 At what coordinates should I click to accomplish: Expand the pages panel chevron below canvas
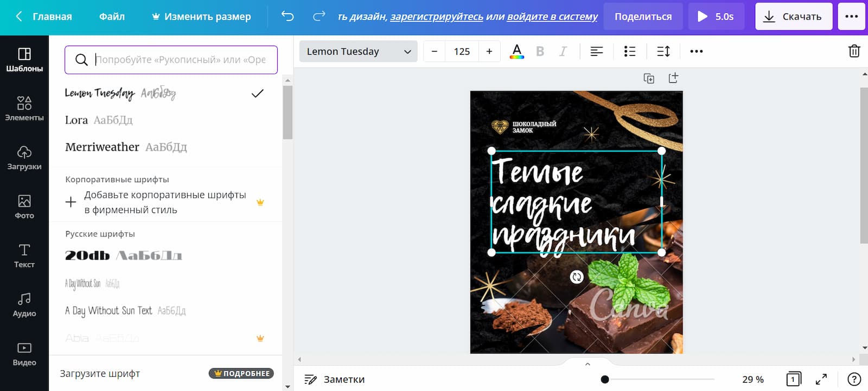point(588,364)
